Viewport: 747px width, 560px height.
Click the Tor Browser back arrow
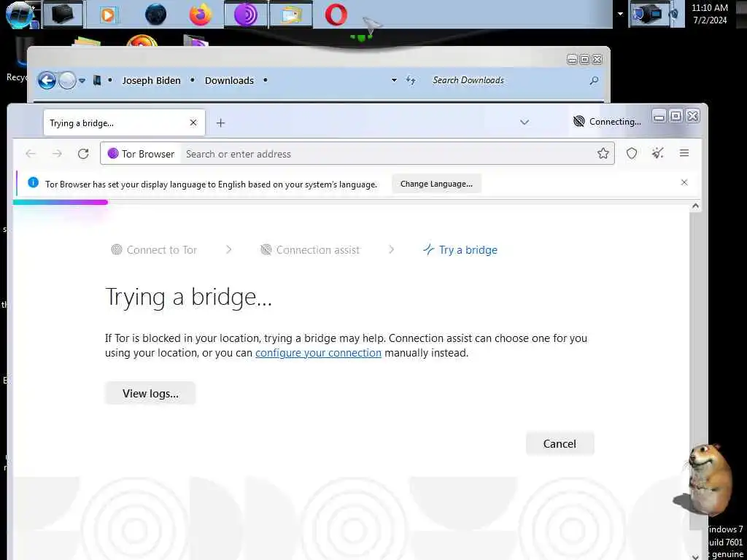31,153
